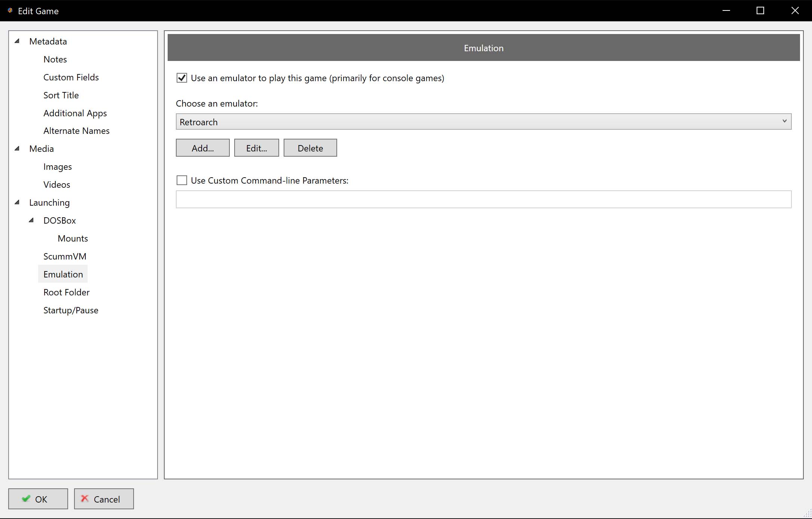Collapse the Launching tree node
The width and height of the screenshot is (812, 519).
click(17, 202)
